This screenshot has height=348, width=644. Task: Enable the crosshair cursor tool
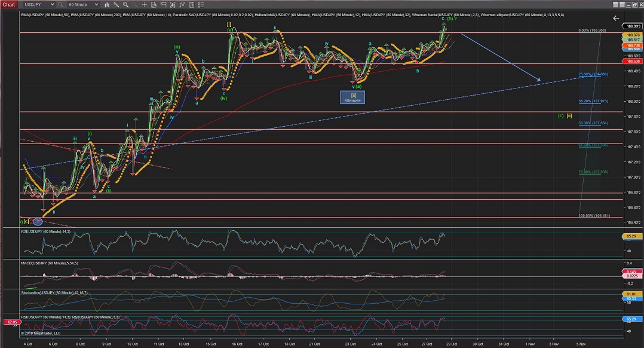tap(145, 4)
